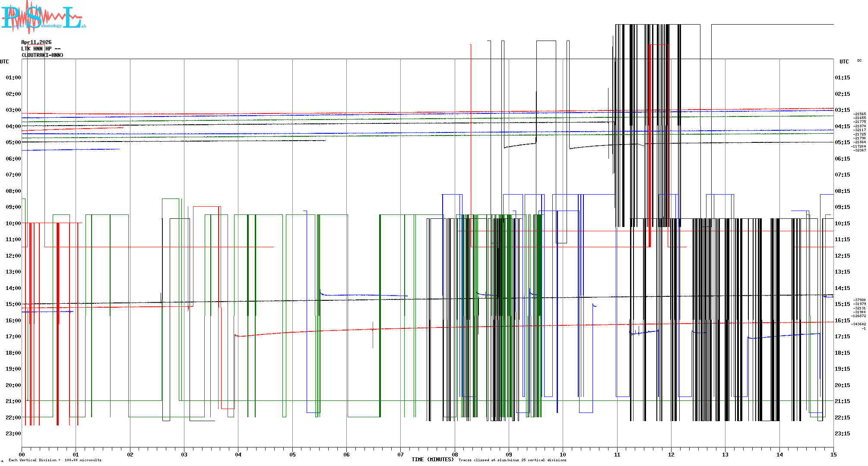Image resolution: width=868 pixels, height=466 pixels.
Task: Click the right UTC axis header
Action: [x=844, y=62]
